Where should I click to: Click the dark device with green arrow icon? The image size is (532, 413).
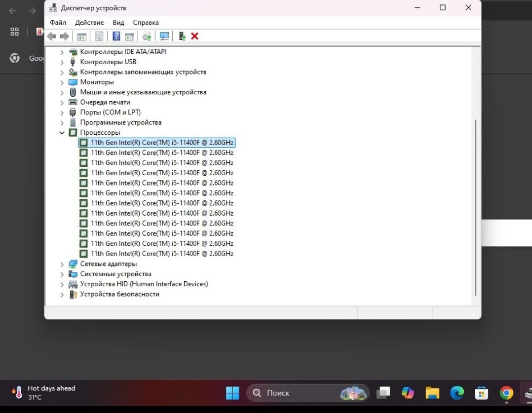[x=182, y=36]
